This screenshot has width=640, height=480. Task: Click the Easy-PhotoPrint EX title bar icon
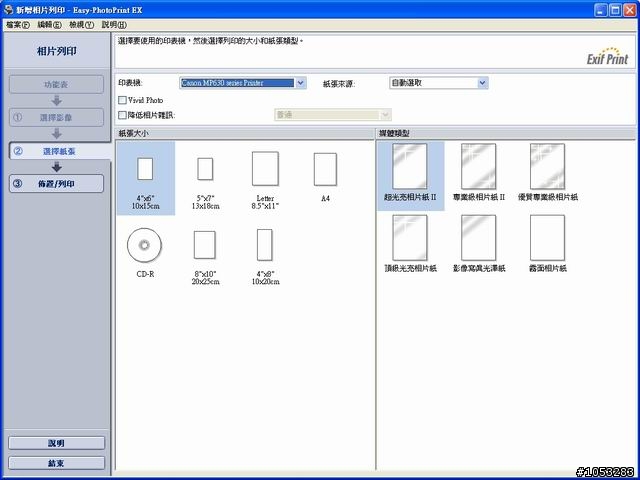[8, 9]
